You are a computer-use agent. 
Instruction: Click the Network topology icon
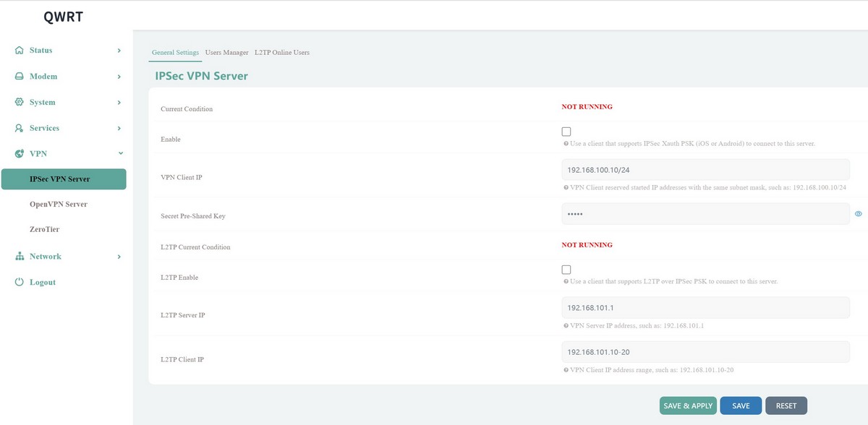coord(20,257)
